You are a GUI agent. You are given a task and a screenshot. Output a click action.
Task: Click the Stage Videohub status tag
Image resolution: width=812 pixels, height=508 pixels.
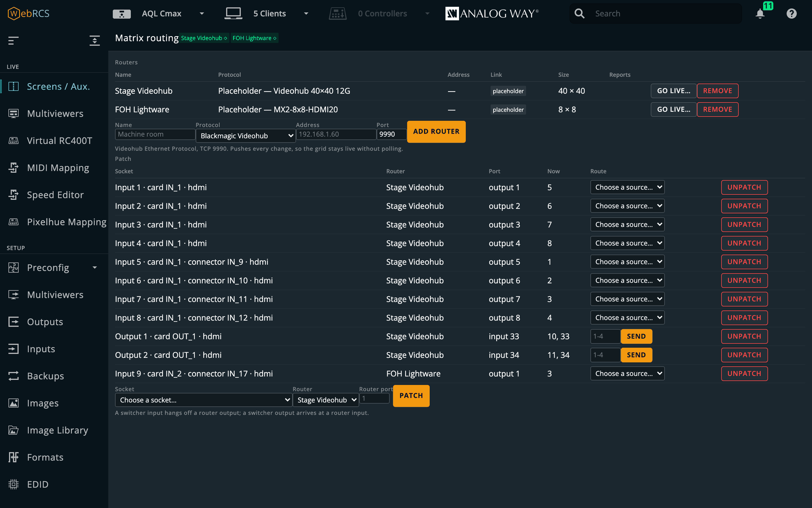coord(204,38)
